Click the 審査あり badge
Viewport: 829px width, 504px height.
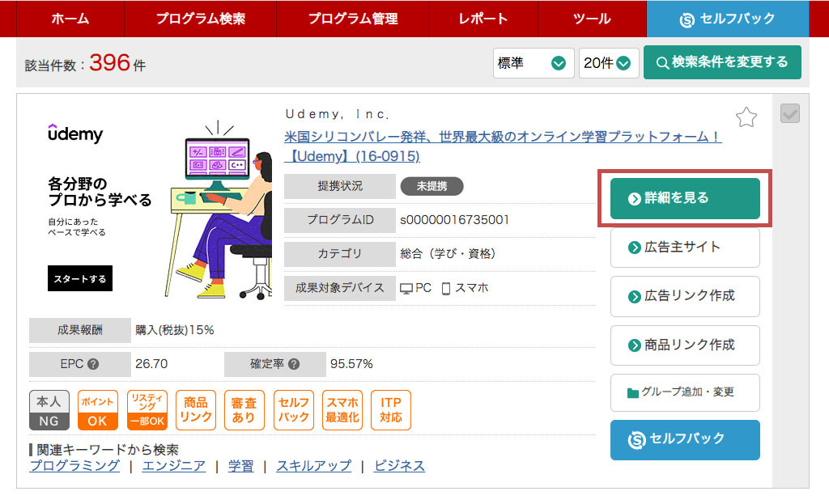244,410
